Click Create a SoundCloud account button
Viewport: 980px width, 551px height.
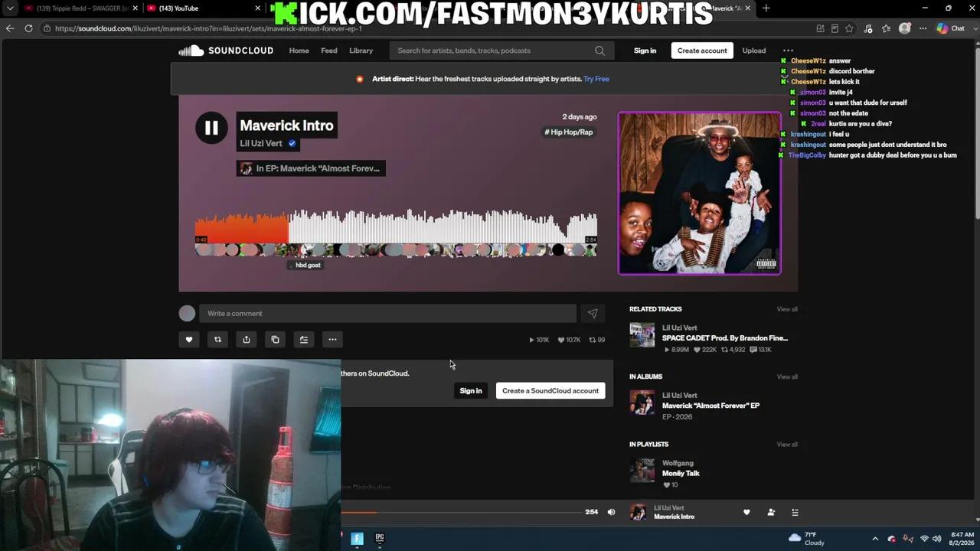click(x=550, y=391)
